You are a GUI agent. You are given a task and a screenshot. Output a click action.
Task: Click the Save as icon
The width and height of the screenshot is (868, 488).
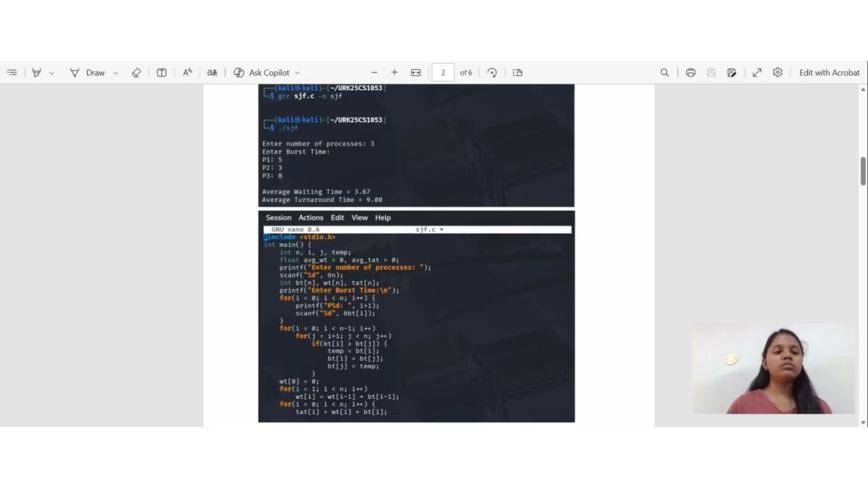[x=732, y=73]
